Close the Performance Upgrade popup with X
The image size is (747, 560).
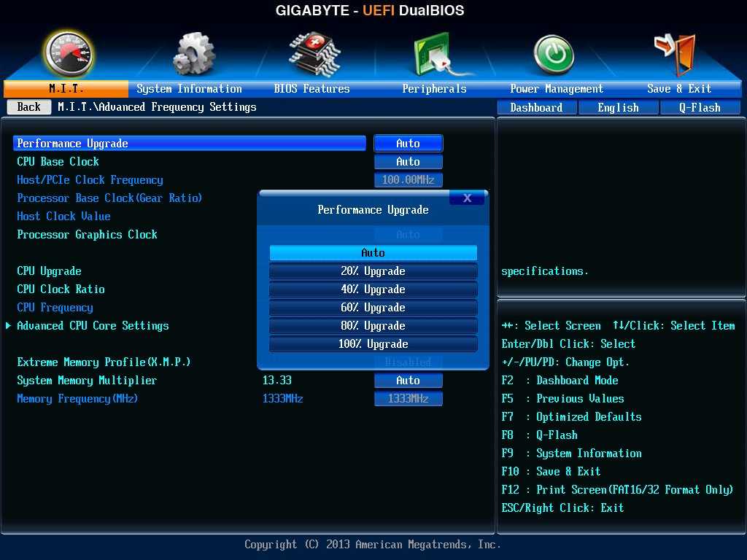(467, 198)
